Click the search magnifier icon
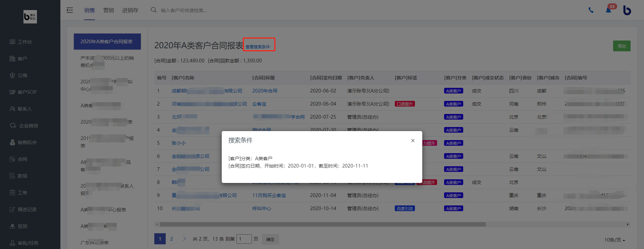644x249 pixels. 154,10
